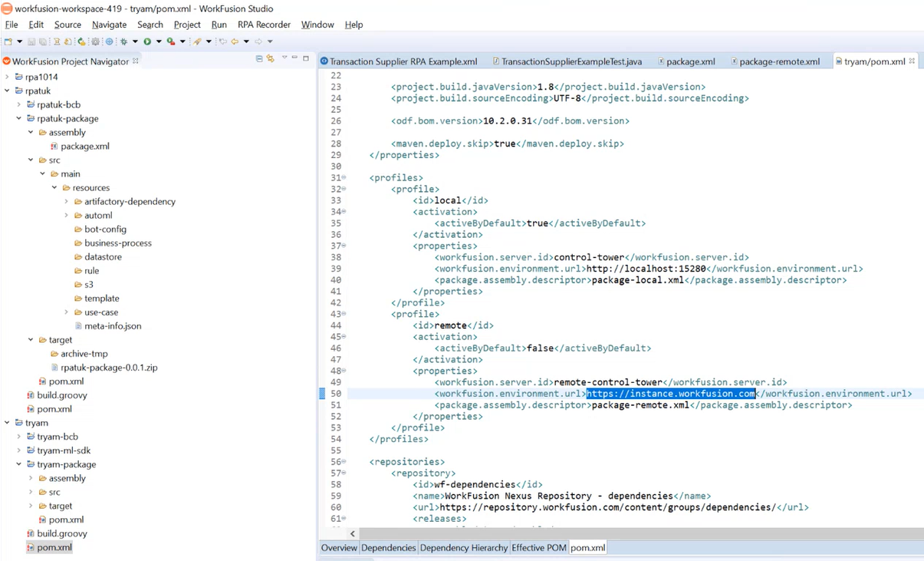Click the editor horizontal scrollbar track
This screenshot has height=561, width=924.
(x=640, y=533)
